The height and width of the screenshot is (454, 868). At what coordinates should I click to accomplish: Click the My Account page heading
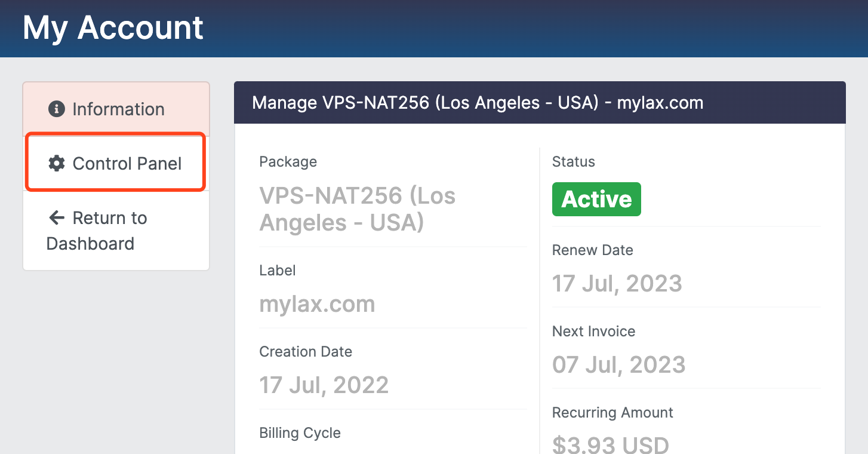click(113, 27)
